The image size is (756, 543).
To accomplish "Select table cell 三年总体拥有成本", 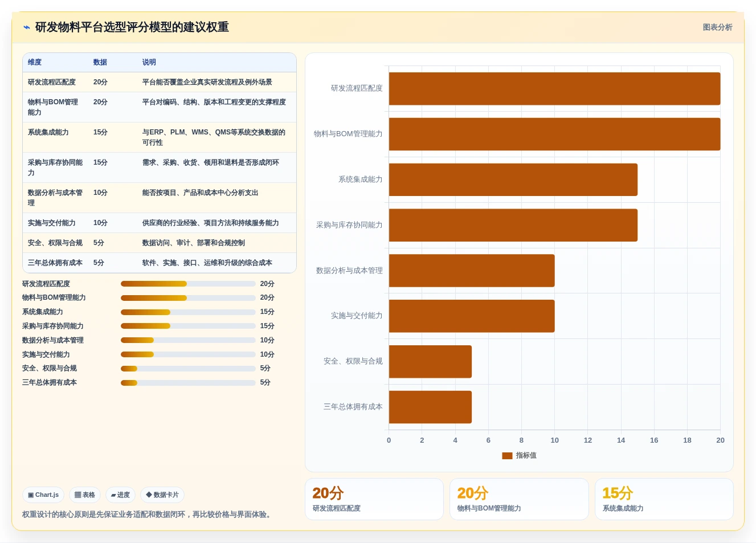I will point(55,263).
